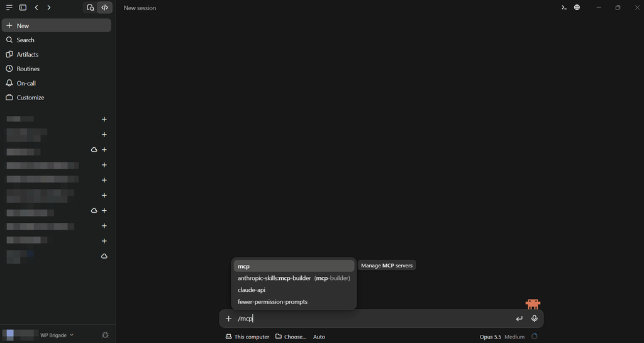Open the terminal icon in title bar
Screen dimensions: 644x343
[564, 8]
